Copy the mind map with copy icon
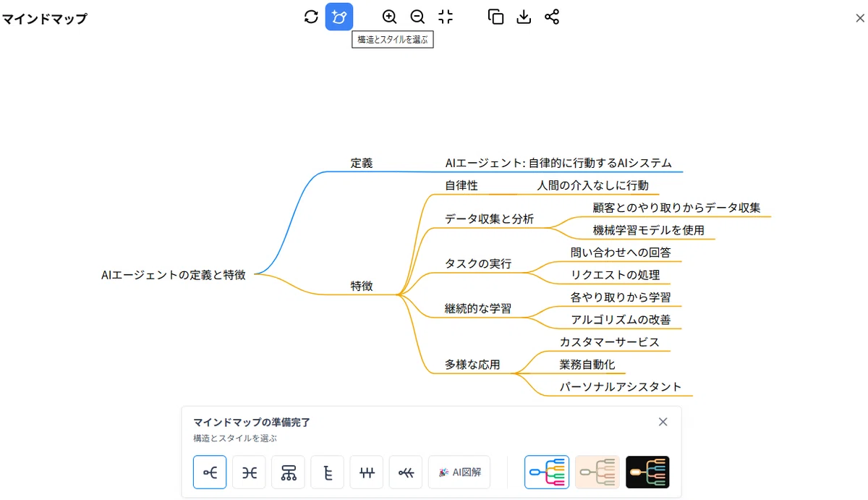Viewport: 868px width, 500px height. tap(495, 17)
